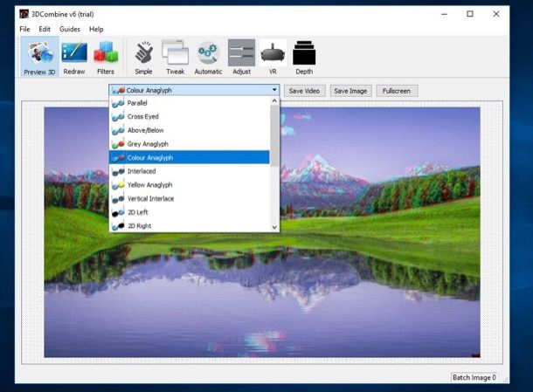Image resolution: width=533 pixels, height=392 pixels.
Task: Select Yellow Anaglyph output mode
Action: tap(190, 185)
